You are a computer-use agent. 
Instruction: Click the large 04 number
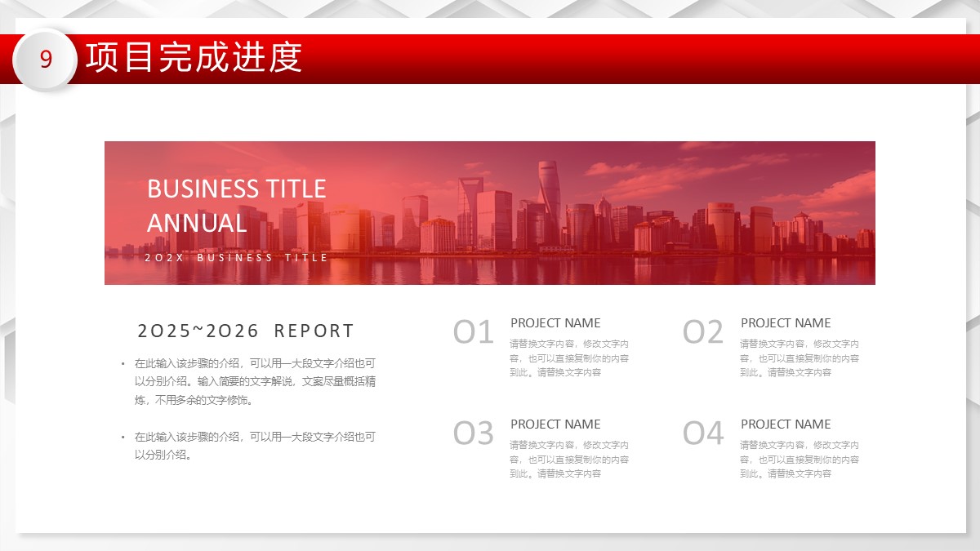point(703,433)
